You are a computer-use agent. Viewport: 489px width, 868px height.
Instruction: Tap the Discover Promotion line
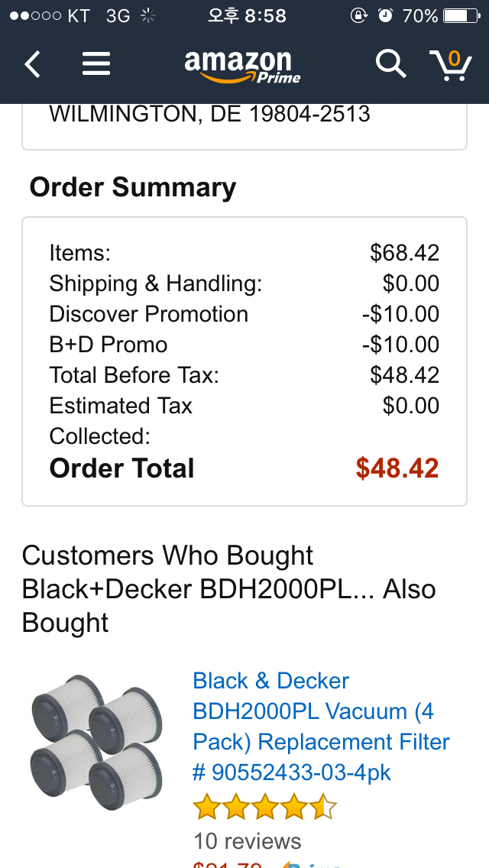click(149, 314)
